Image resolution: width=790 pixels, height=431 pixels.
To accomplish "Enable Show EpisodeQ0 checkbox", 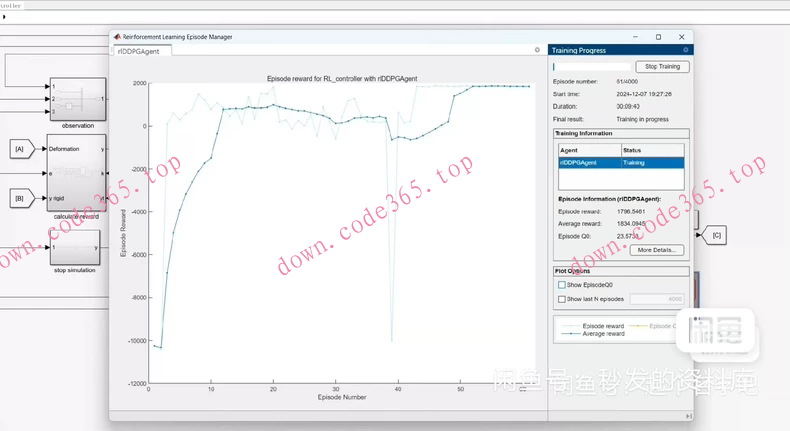I will pos(562,285).
